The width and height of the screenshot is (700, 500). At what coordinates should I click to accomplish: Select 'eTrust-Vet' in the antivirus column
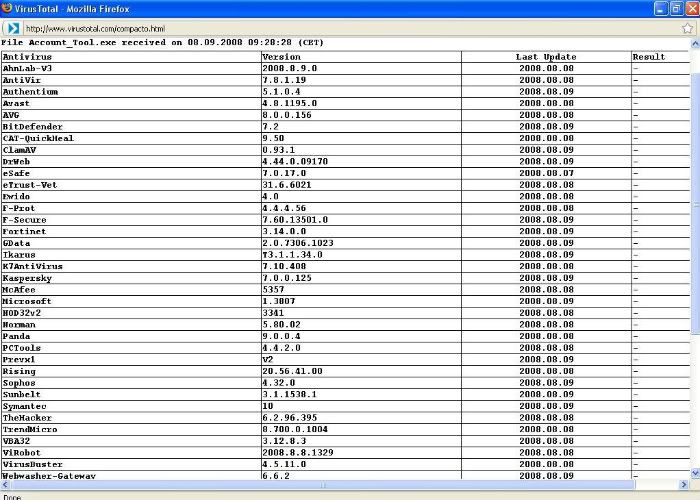tap(30, 185)
